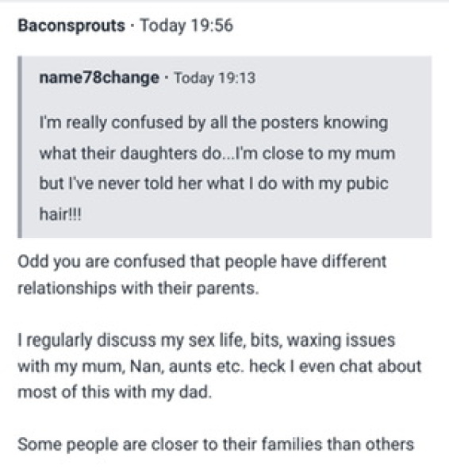Click the quoted line "but I've never told her"

point(213,184)
